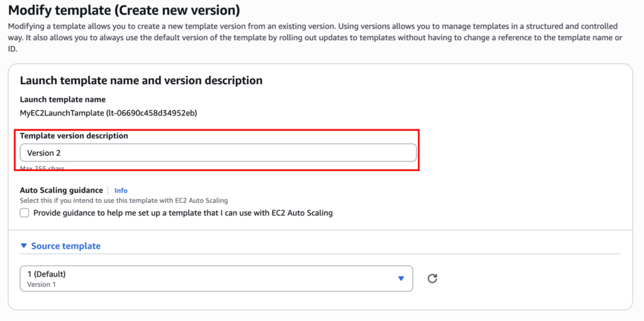Click the intro paragraph about modifying templates
The image size is (644, 321).
[x=314, y=38]
